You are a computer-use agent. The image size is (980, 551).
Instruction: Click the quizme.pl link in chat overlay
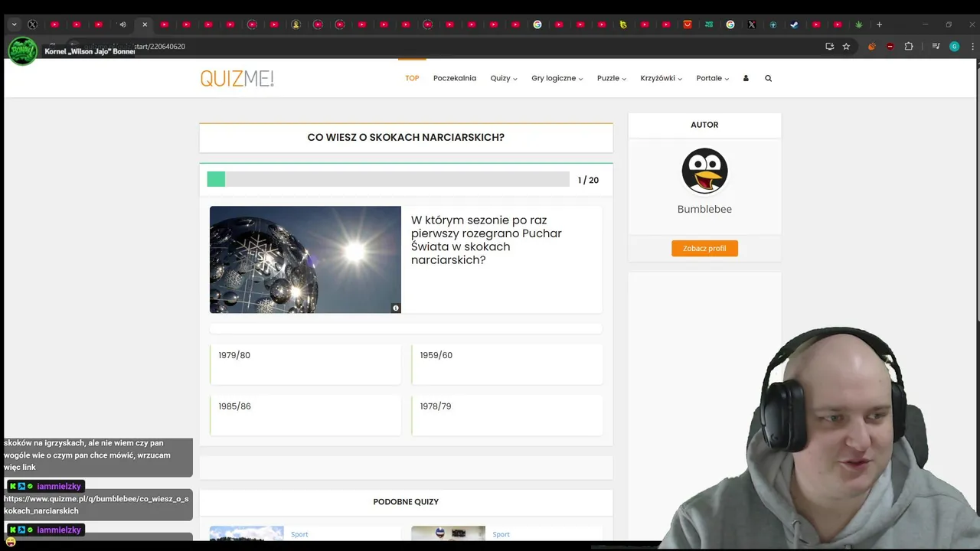coord(96,504)
